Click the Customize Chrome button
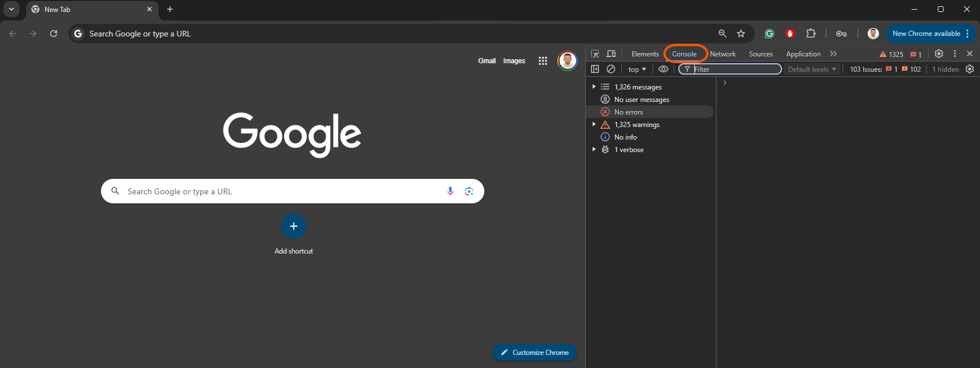 click(534, 353)
